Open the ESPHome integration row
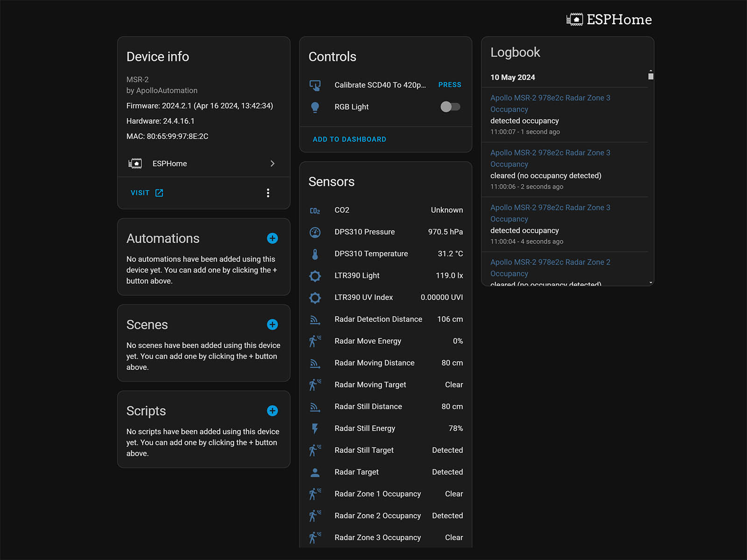The width and height of the screenshot is (747, 560). click(170, 164)
